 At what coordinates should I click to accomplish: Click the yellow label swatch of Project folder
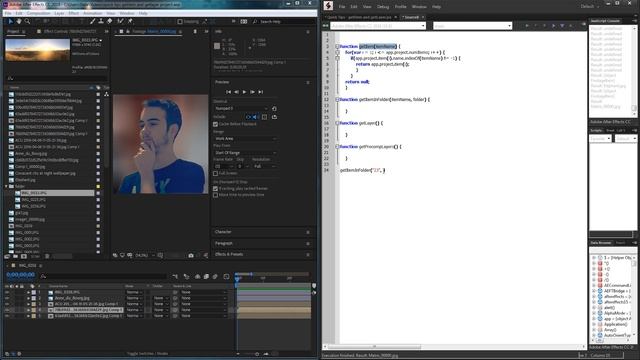98,187
